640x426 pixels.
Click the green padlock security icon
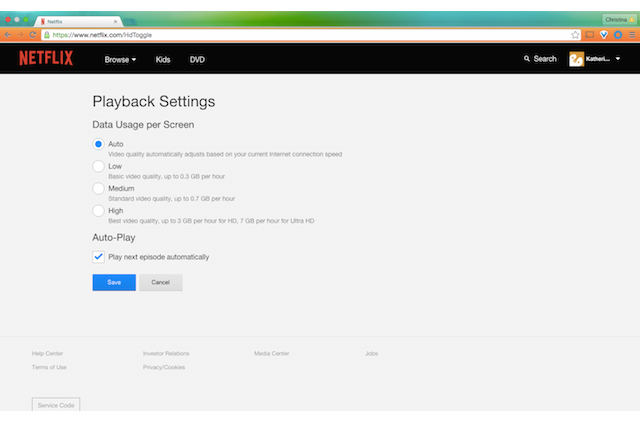[47, 34]
